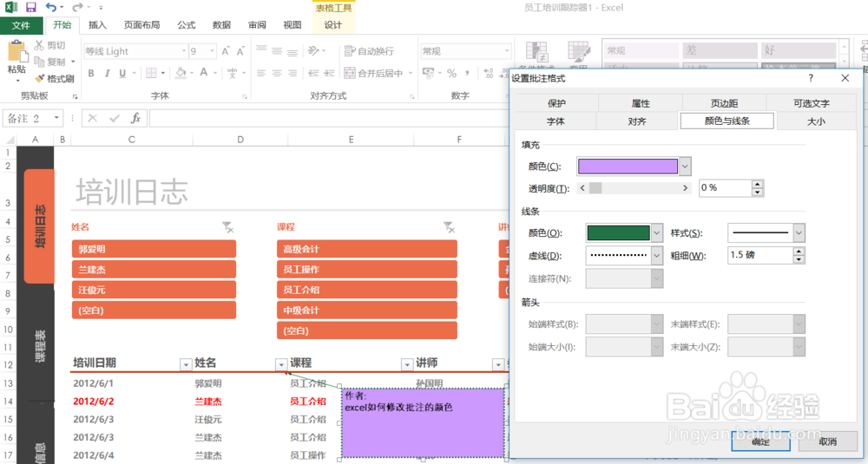This screenshot has width=868, height=464.
Task: Click the transparency percentage field
Action: click(725, 188)
